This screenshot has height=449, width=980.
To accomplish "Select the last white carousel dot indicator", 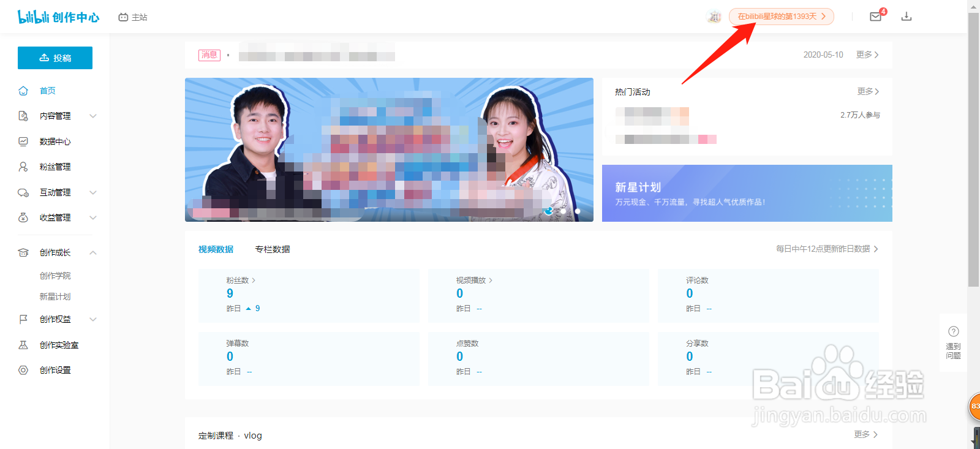I will (578, 211).
